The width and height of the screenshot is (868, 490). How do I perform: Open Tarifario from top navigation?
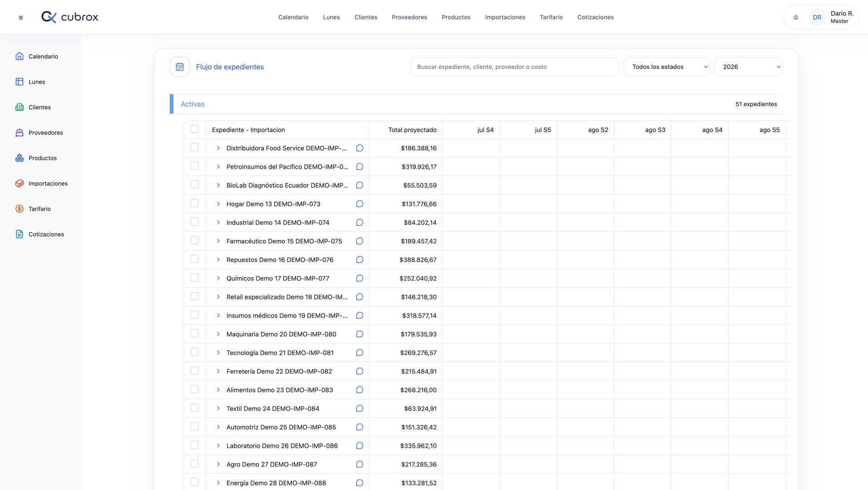point(552,17)
